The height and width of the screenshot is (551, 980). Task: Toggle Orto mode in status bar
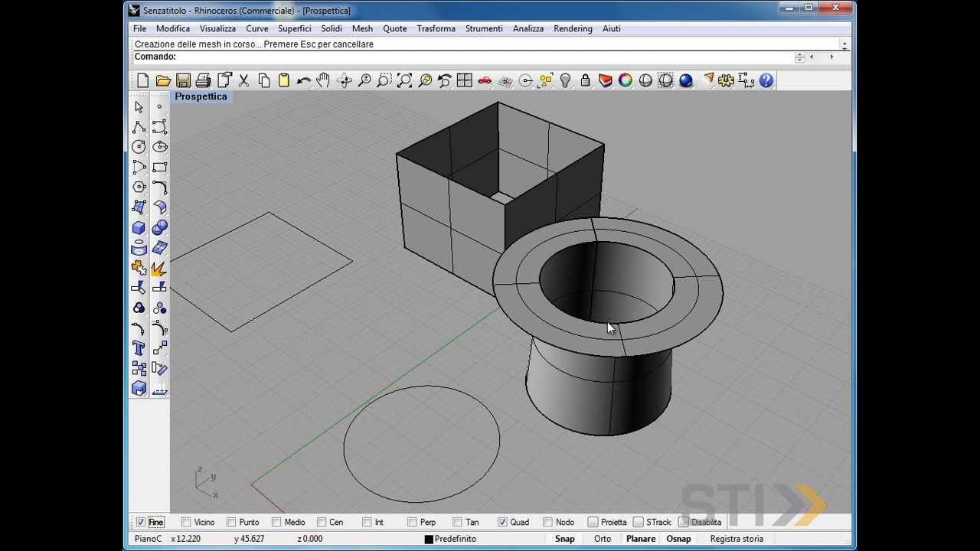coord(603,539)
